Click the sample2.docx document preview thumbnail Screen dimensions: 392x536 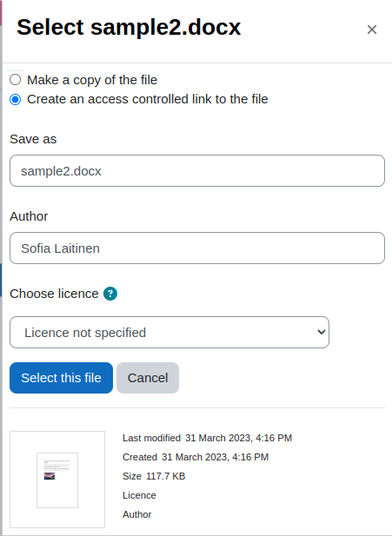coord(57,480)
